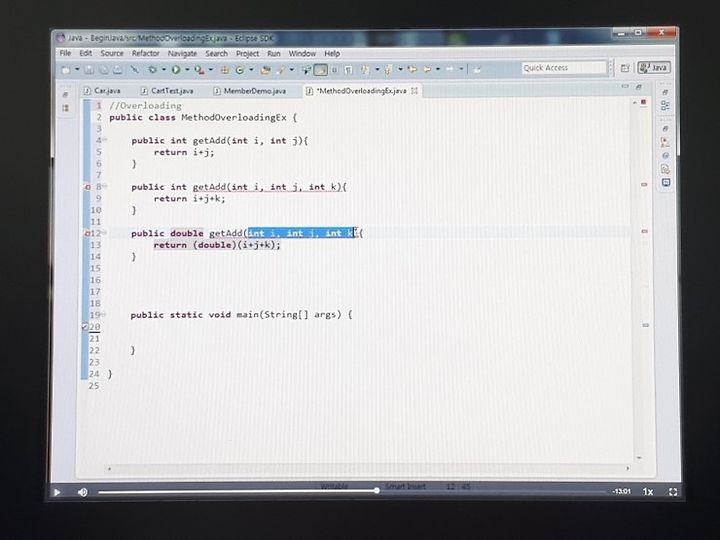Change 1x playback speed
720x540 pixels.
(x=647, y=492)
